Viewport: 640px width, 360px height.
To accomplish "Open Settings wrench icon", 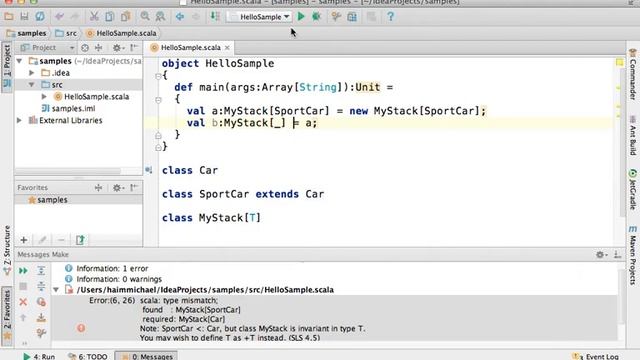I will point(336,17).
